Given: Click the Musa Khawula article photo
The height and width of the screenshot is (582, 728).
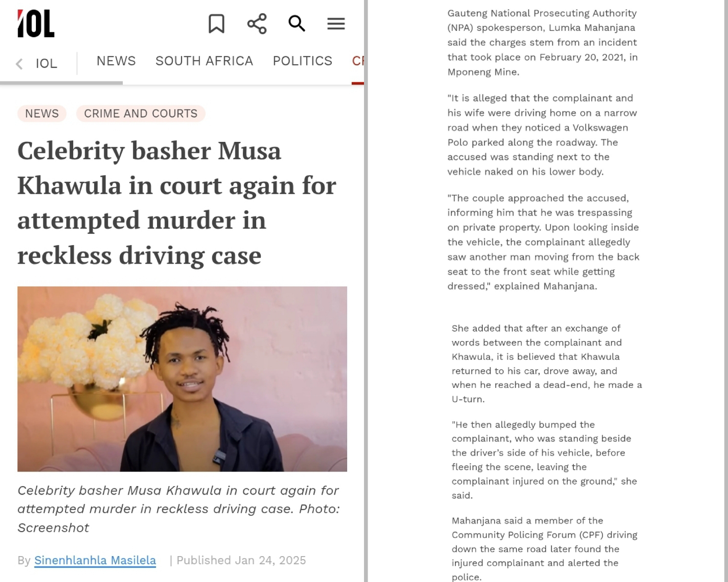Looking at the screenshot, I should 182,379.
